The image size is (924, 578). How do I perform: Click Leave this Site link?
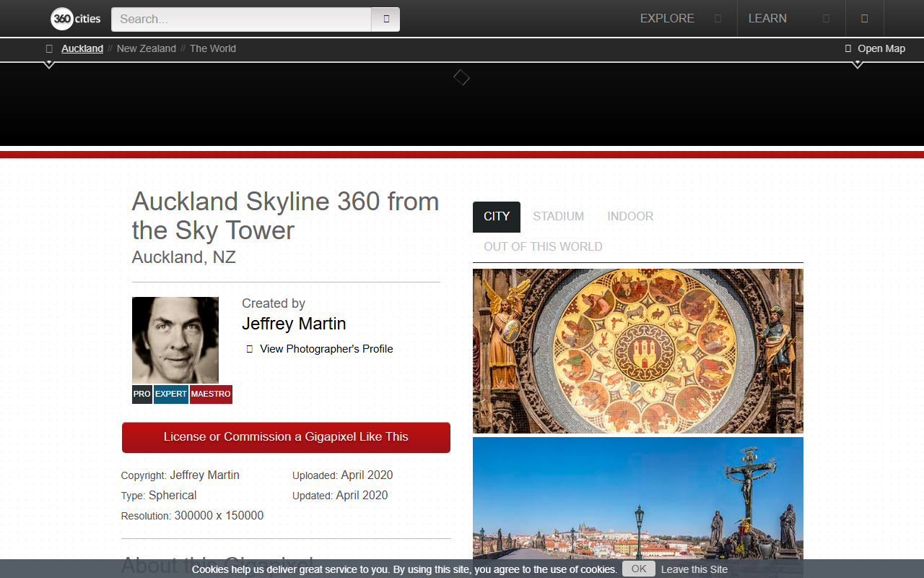point(694,569)
